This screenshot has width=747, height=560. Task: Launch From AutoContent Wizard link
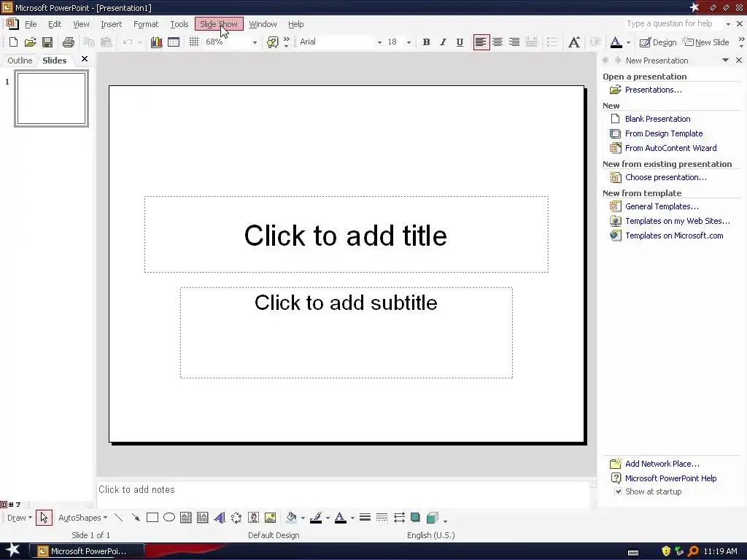click(671, 148)
